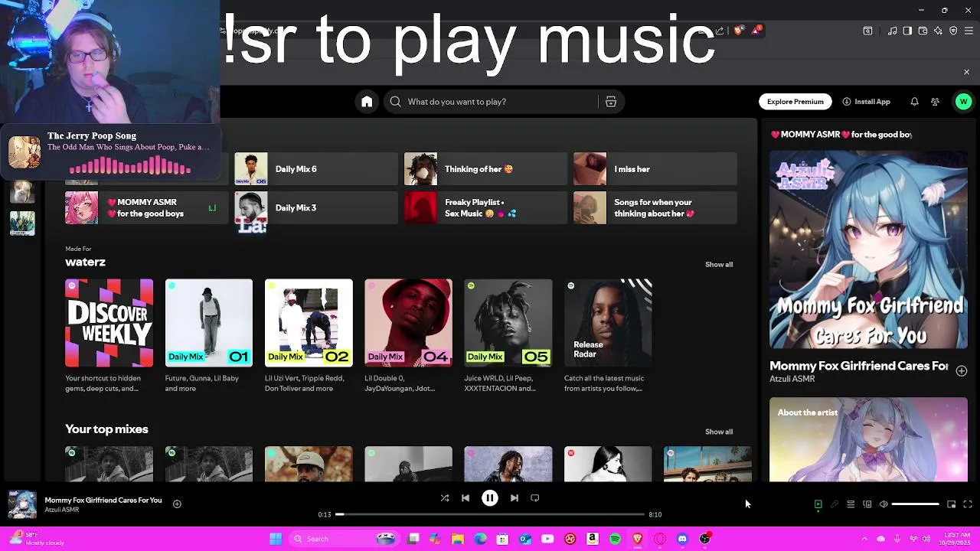980x551 pixels.
Task: Click the song progress bar
Action: (x=490, y=514)
